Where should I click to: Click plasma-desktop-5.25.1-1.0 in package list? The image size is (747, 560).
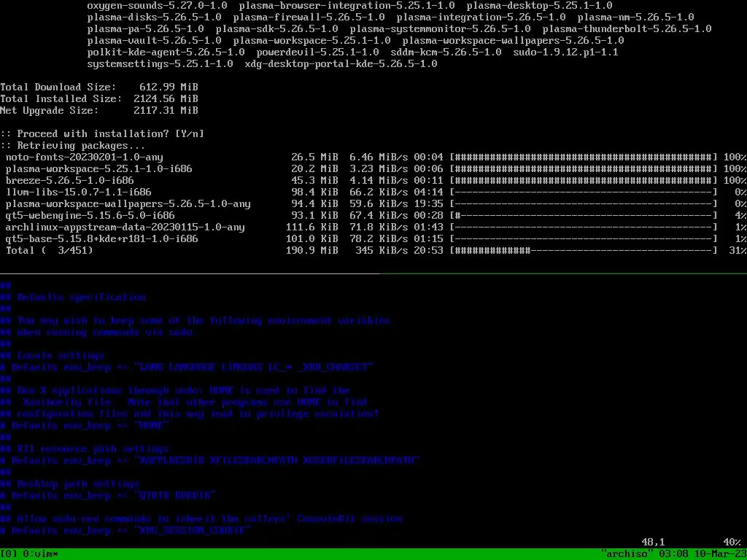539,5
